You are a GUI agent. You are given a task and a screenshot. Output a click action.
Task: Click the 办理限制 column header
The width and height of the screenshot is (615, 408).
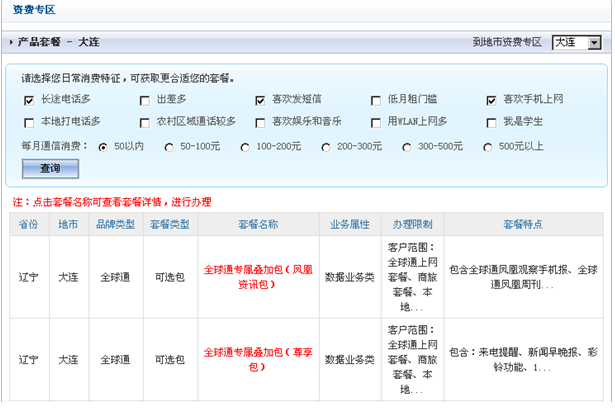click(x=413, y=224)
